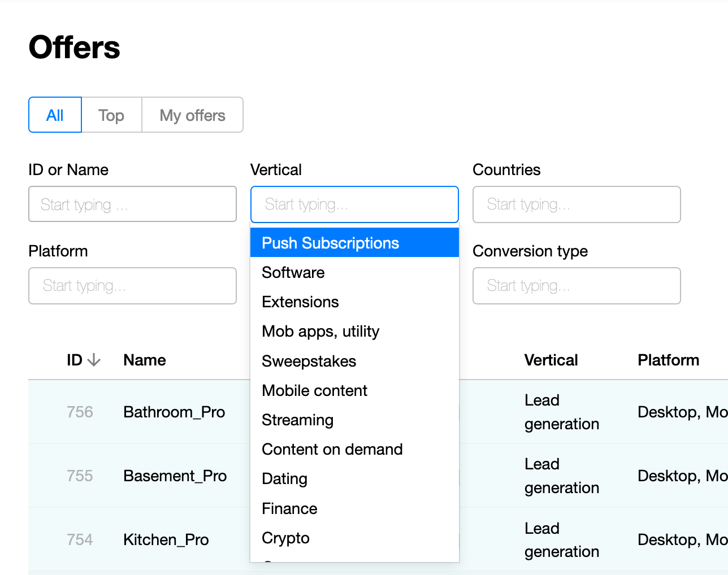This screenshot has height=575, width=728.
Task: Click the Vertical filter combo box
Action: [x=354, y=204]
